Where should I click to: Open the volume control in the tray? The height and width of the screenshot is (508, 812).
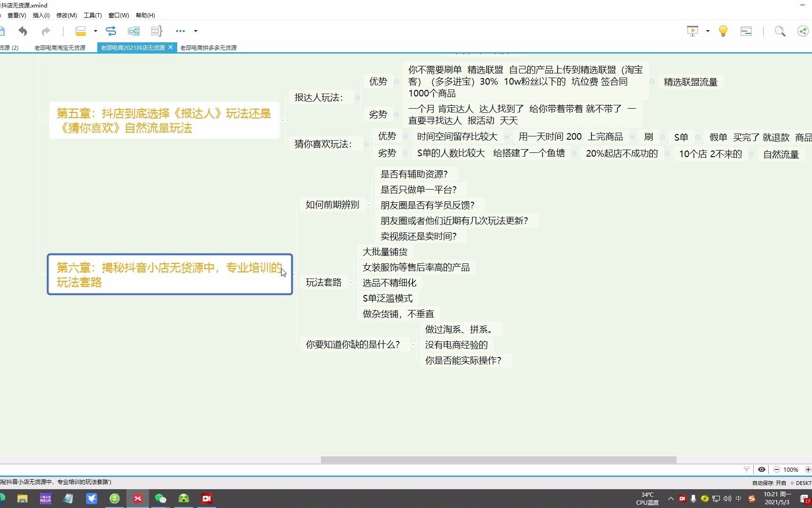click(x=727, y=499)
